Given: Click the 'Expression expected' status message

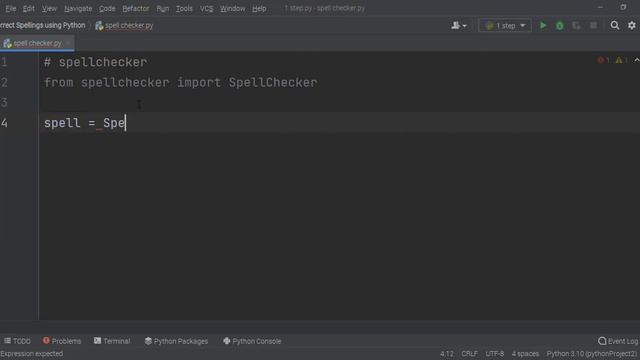Looking at the screenshot, I should click(x=32, y=353).
